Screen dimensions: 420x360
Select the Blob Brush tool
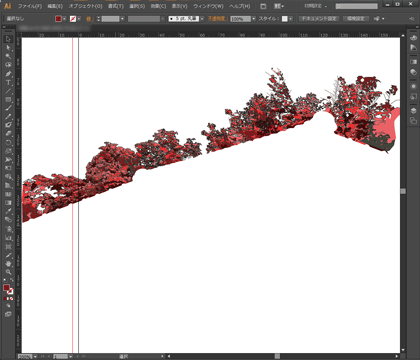[8, 125]
